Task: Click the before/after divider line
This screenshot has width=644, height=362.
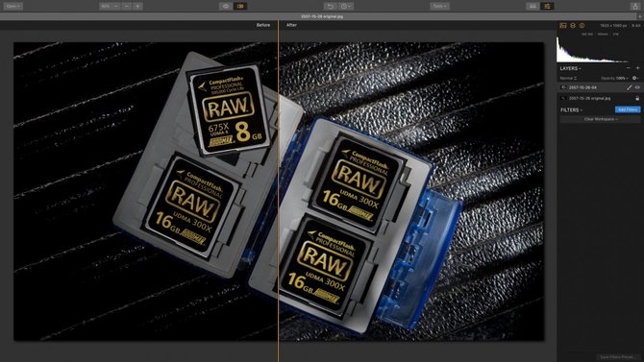Action: 279,189
